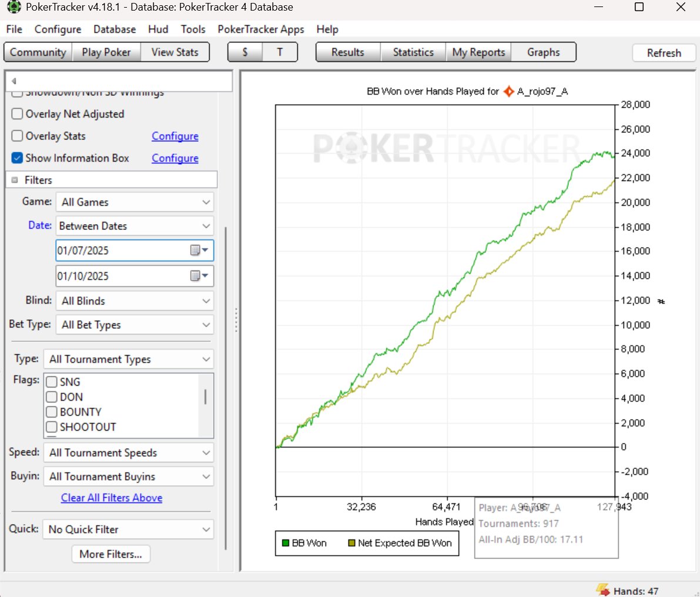Click the Hands status icon in status bar
Image resolution: width=700 pixels, height=597 pixels.
[x=602, y=590]
